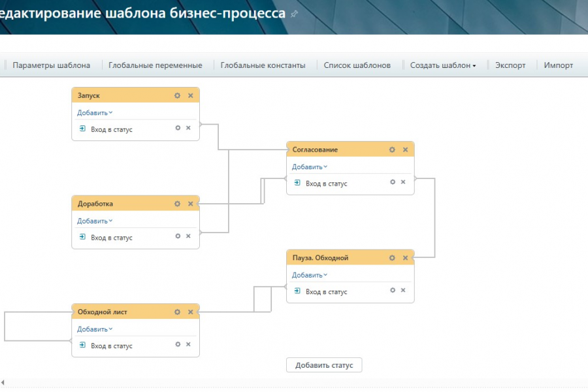The width and height of the screenshot is (588, 392).
Task: Configure Вход в статус in Запуск
Action: [x=178, y=128]
